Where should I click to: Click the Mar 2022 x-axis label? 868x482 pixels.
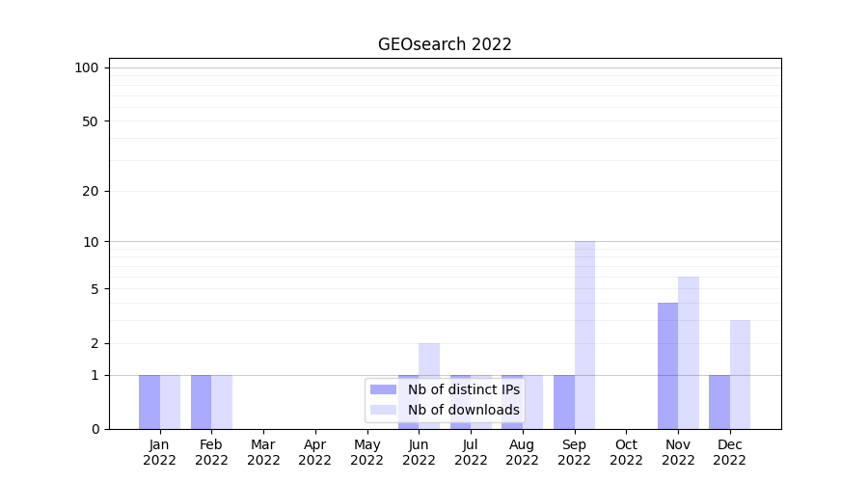pos(263,452)
